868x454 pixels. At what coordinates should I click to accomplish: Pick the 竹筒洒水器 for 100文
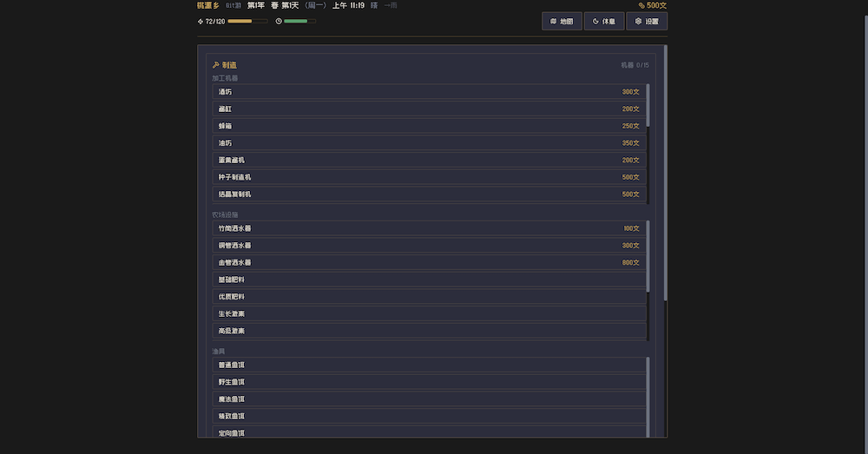click(x=429, y=228)
